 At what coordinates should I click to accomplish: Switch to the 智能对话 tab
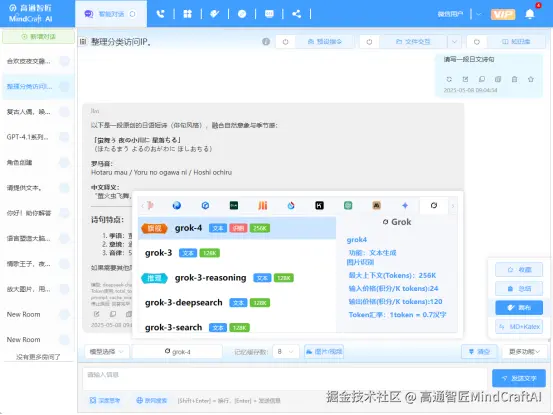coord(111,14)
